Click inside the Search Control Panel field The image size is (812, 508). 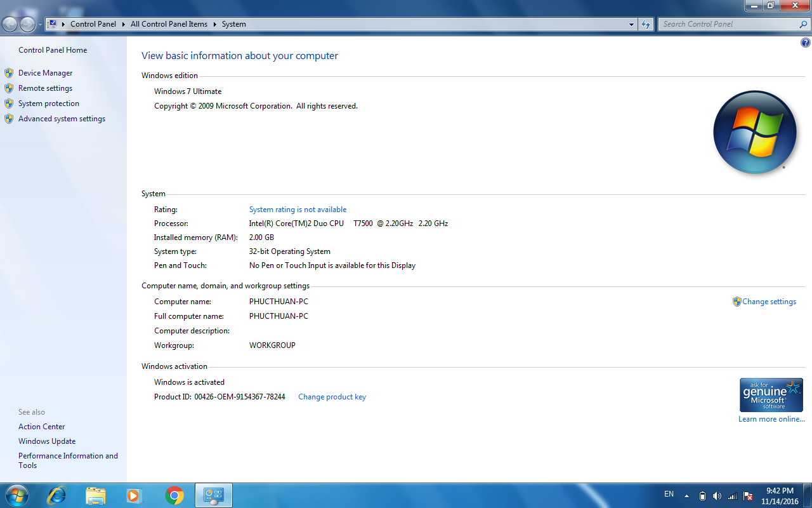point(723,23)
